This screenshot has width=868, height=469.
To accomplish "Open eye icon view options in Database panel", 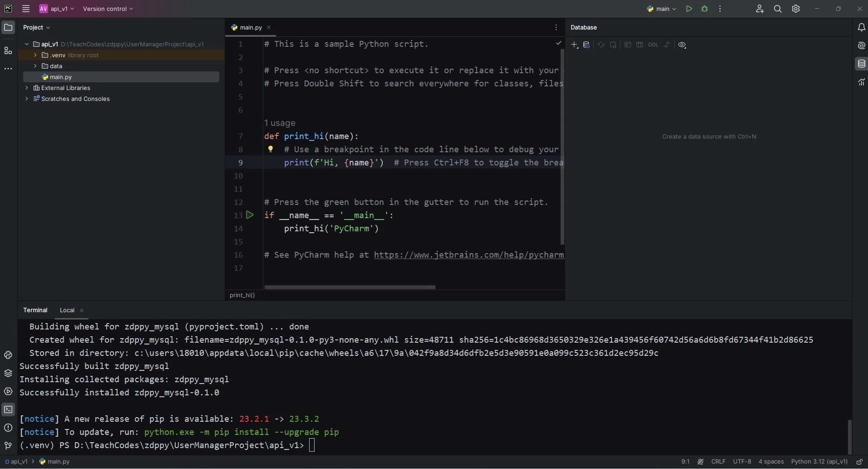I will coord(682,45).
